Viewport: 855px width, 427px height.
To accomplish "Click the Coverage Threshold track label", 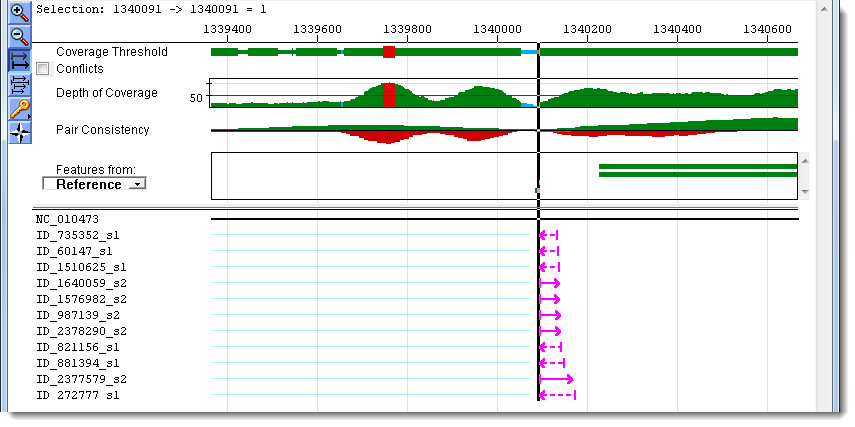I will point(112,52).
